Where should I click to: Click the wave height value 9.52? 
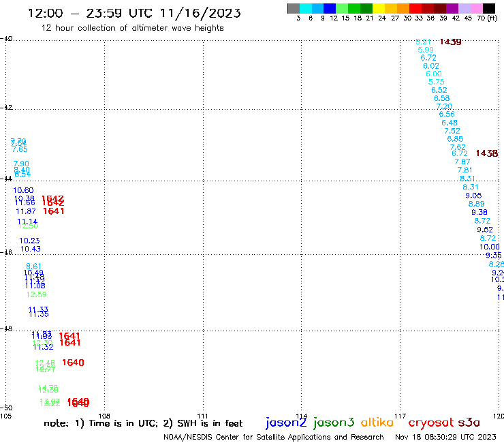click(485, 230)
